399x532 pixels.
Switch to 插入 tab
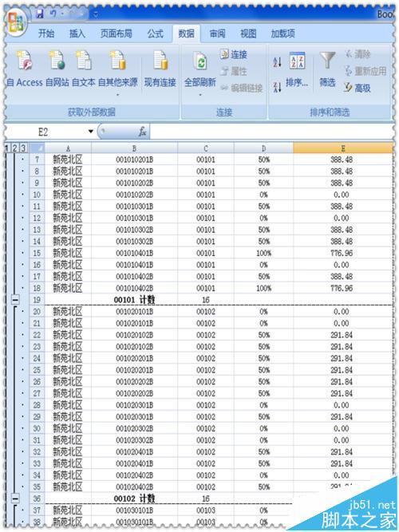[x=77, y=33]
